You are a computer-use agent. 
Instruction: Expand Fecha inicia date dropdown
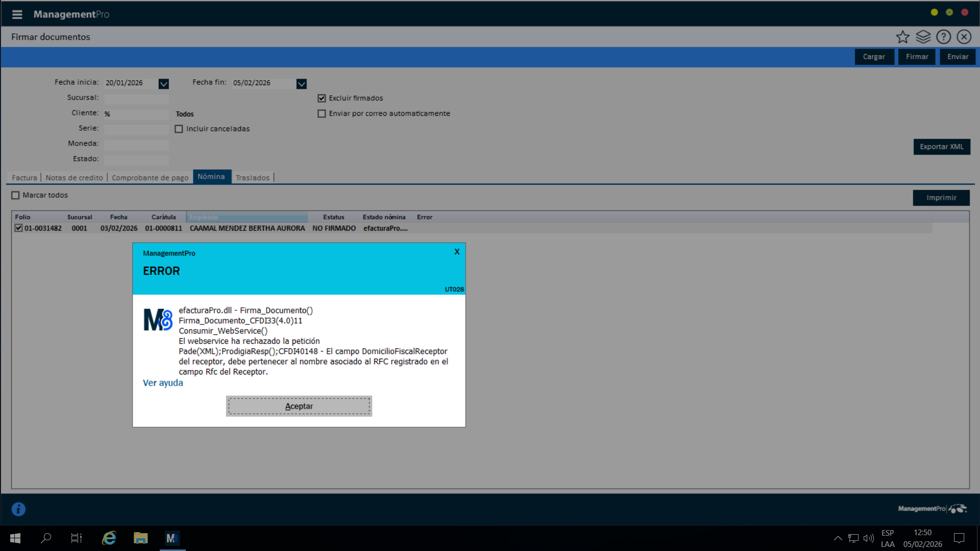(x=163, y=84)
